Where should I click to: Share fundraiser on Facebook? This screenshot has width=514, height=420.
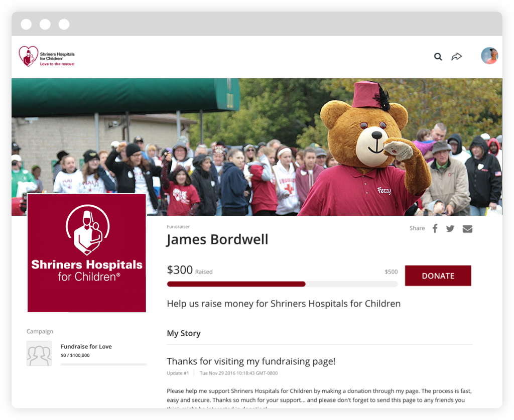pyautogui.click(x=435, y=228)
